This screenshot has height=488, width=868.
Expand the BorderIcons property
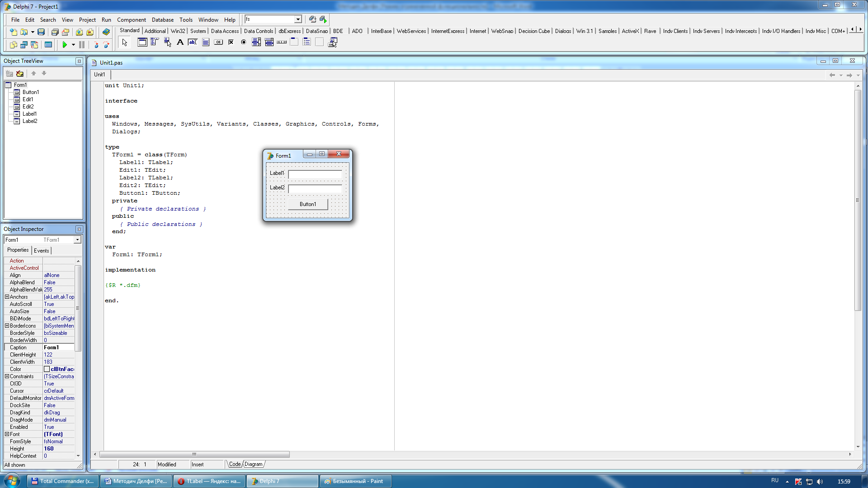7,326
